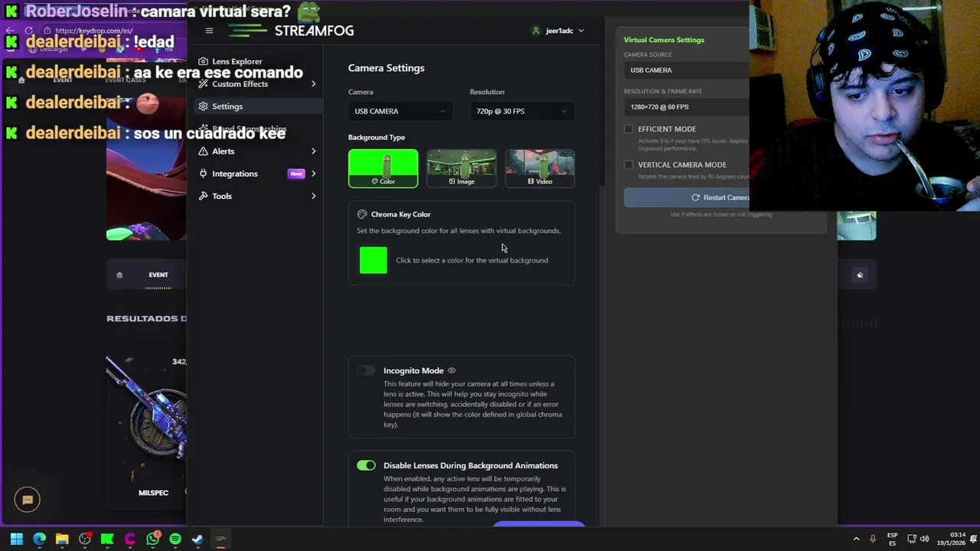Click the green chroma key color swatch
980x551 pixels.
(x=374, y=260)
